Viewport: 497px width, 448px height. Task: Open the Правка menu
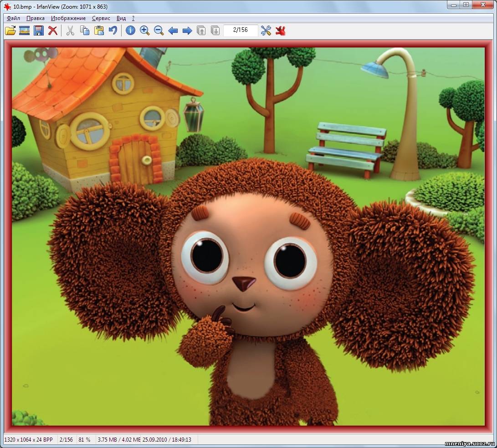pos(35,18)
